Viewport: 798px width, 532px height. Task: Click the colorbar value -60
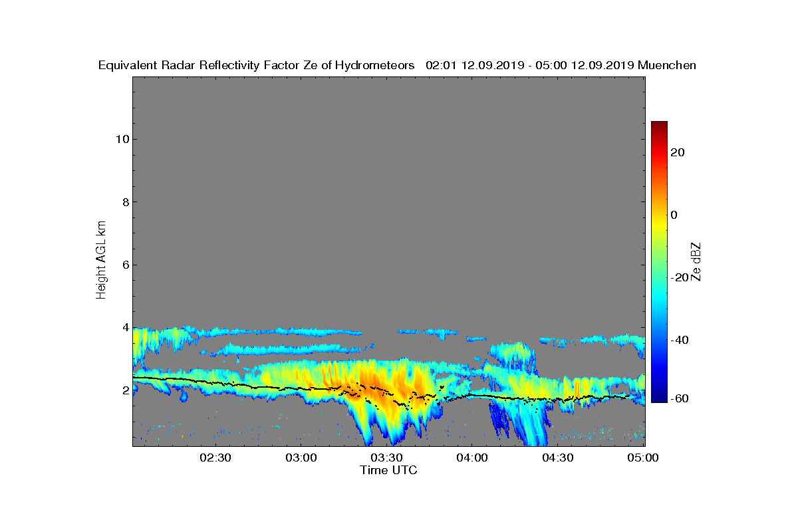(678, 398)
